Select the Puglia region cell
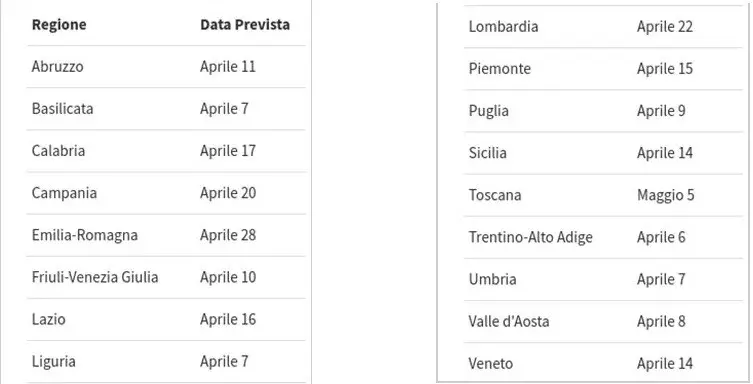The width and height of the screenshot is (753, 384). pyautogui.click(x=489, y=111)
